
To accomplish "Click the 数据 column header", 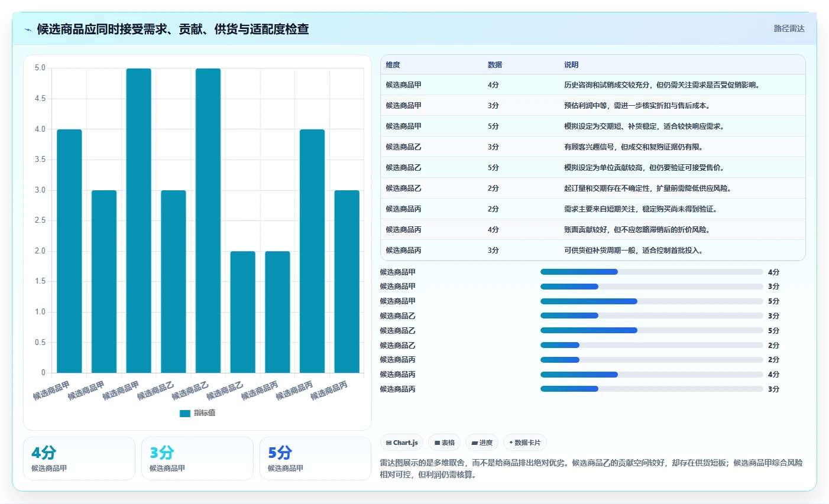I will point(495,65).
